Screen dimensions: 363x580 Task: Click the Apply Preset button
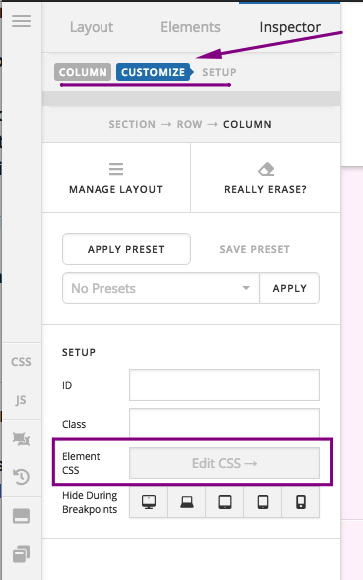click(x=126, y=249)
